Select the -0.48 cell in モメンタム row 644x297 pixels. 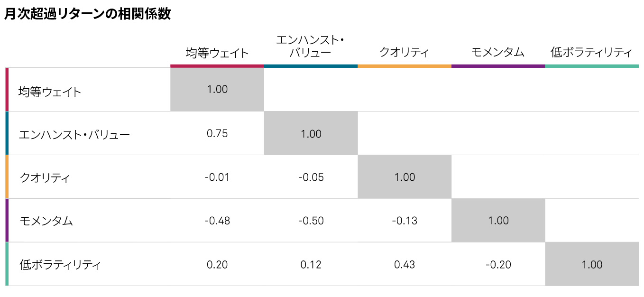(x=217, y=221)
